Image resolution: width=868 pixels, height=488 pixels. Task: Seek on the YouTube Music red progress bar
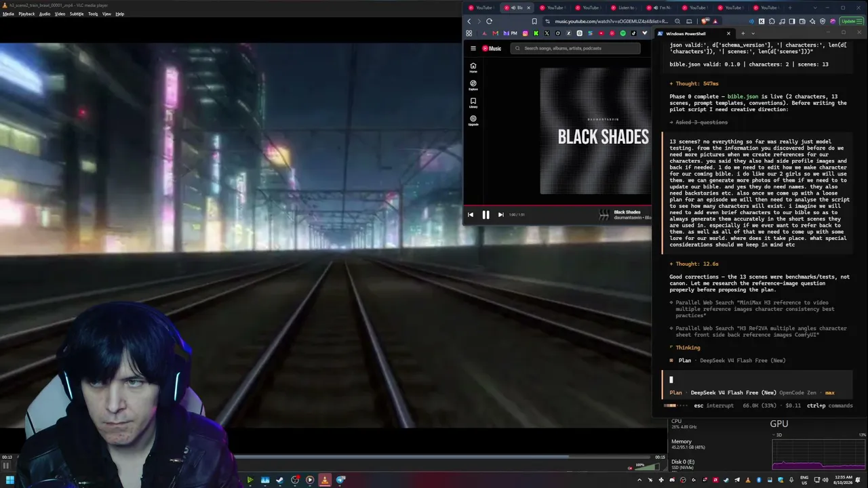point(557,205)
